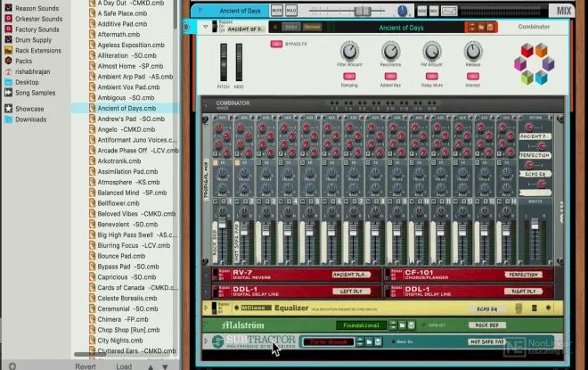Open Packs location in browser
The image size is (588, 370).
pyautogui.click(x=19, y=61)
